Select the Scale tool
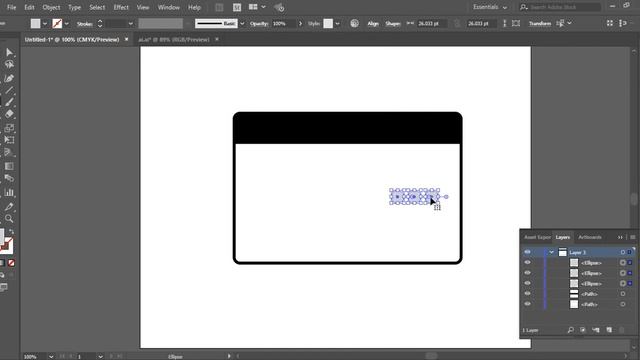 pos(9,128)
